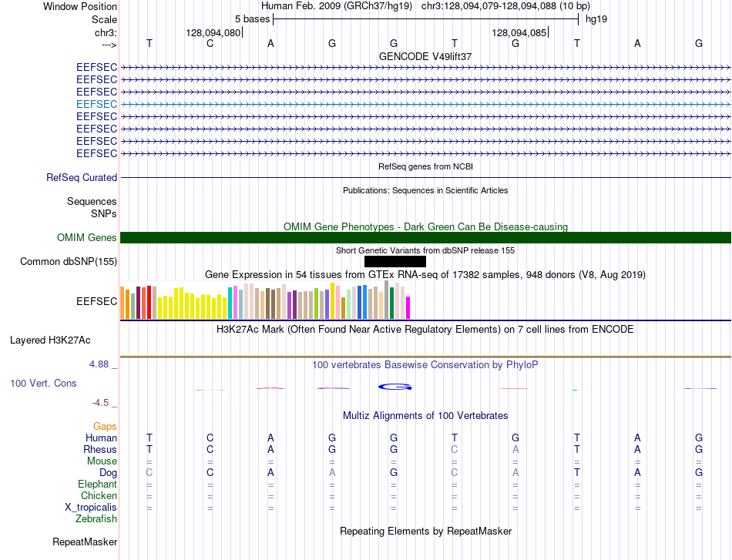
Task: Click the red bar in the GTEx expression chart
Action: point(149,303)
